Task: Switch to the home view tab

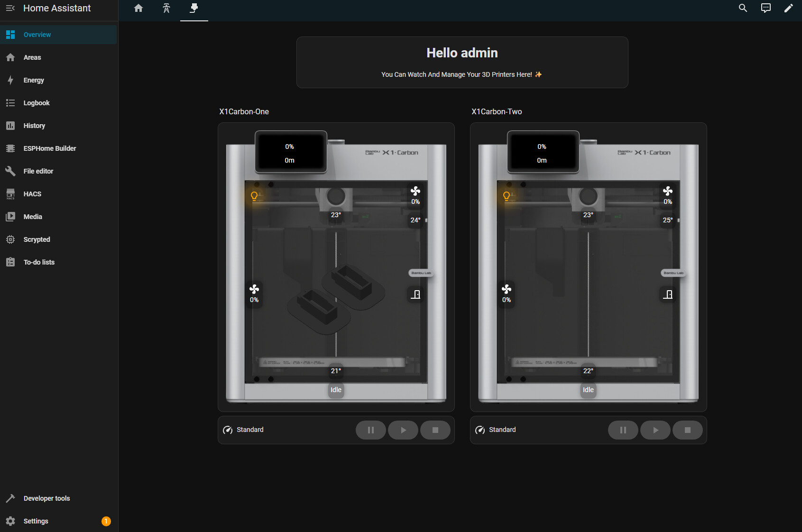Action: point(138,8)
